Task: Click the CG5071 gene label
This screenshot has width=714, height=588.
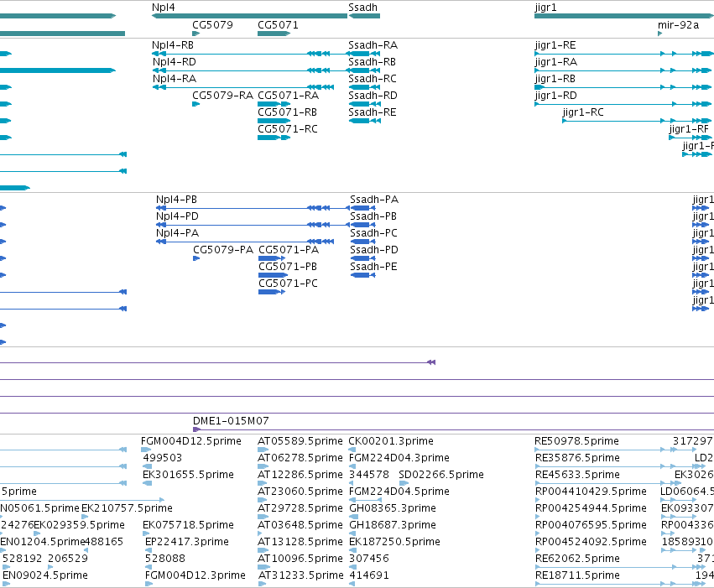Action: [278, 25]
